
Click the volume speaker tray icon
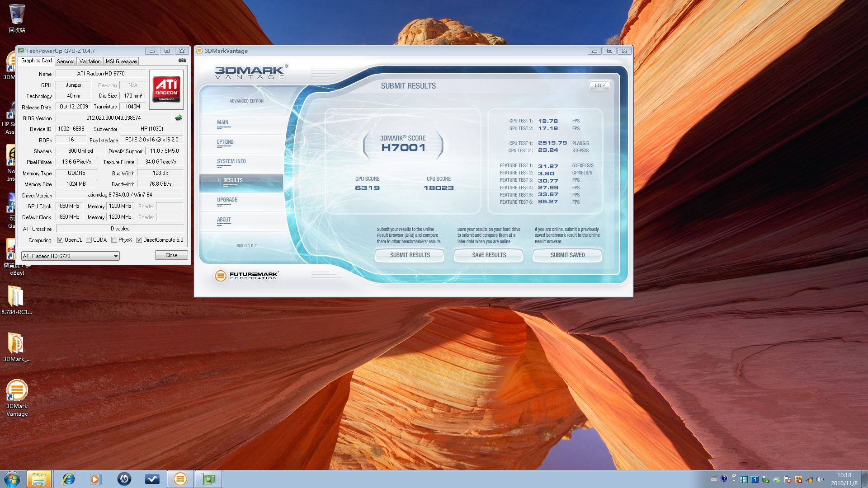tap(820, 479)
